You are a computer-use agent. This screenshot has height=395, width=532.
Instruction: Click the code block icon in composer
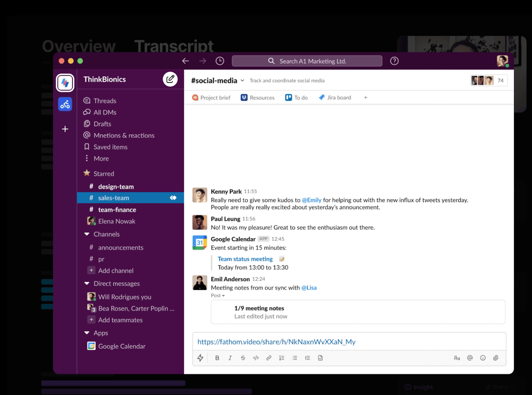click(x=320, y=358)
